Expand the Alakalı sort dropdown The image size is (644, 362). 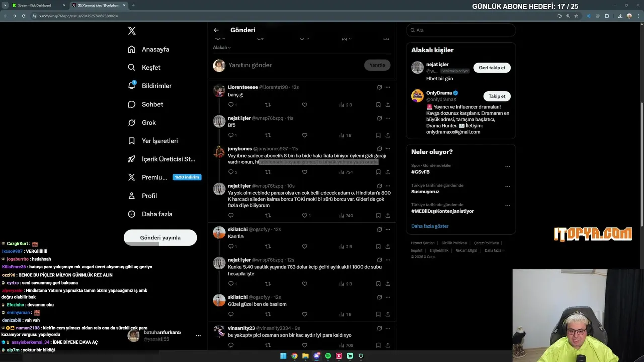click(222, 47)
